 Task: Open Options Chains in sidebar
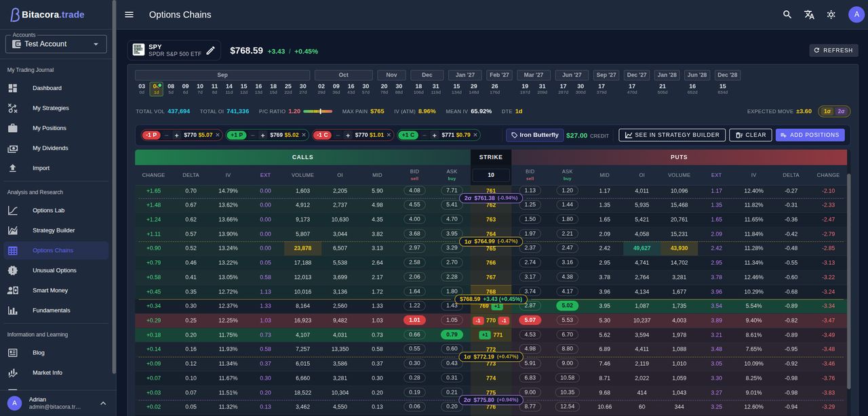pyautogui.click(x=56, y=251)
